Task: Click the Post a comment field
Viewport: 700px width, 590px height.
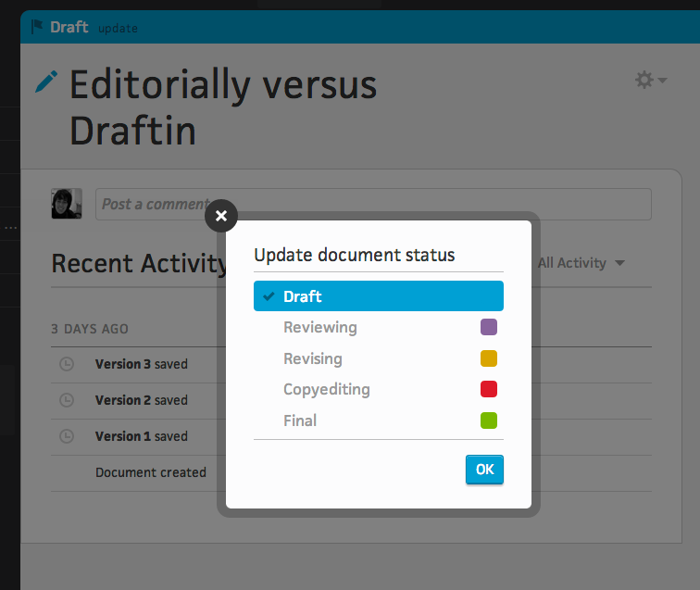Action: (373, 204)
